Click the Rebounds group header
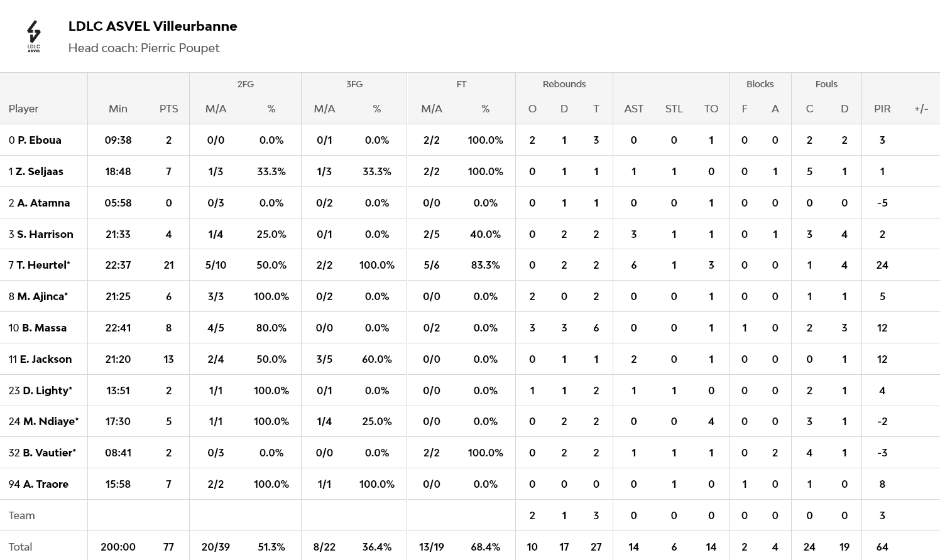 564,84
